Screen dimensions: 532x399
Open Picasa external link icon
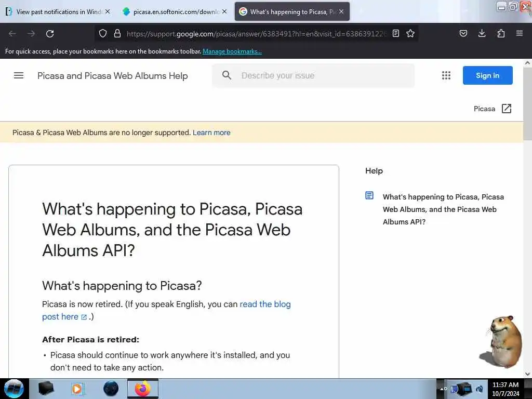pyautogui.click(x=507, y=109)
